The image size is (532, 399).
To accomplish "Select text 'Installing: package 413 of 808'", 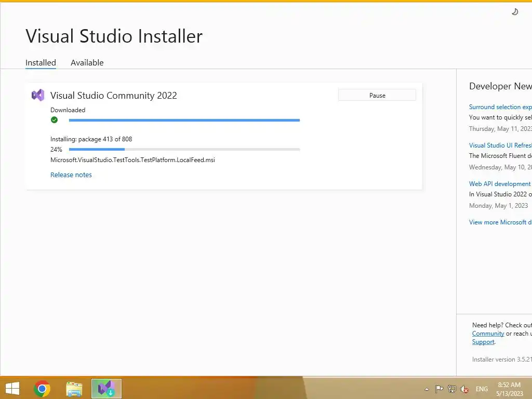I will 91,139.
